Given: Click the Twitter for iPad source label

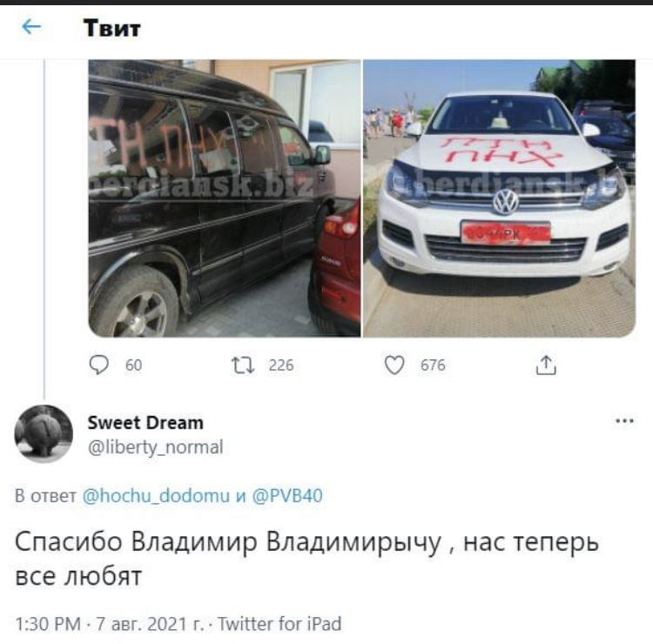Looking at the screenshot, I should click(279, 624).
